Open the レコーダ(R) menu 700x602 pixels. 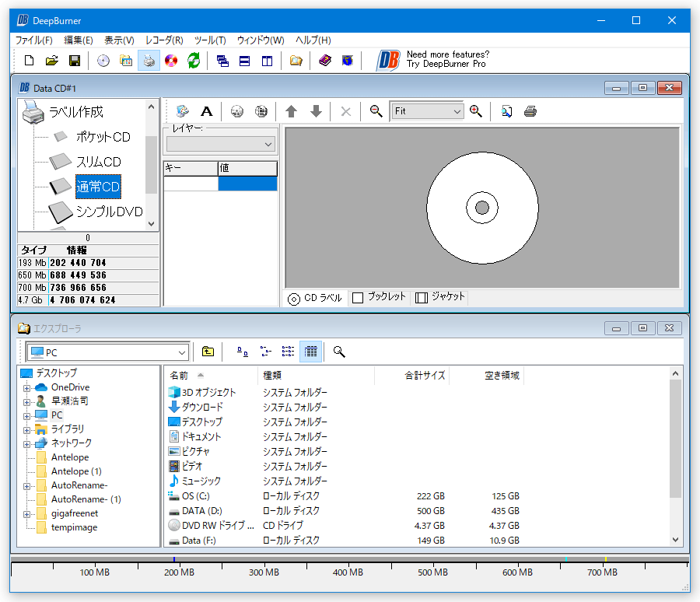164,40
